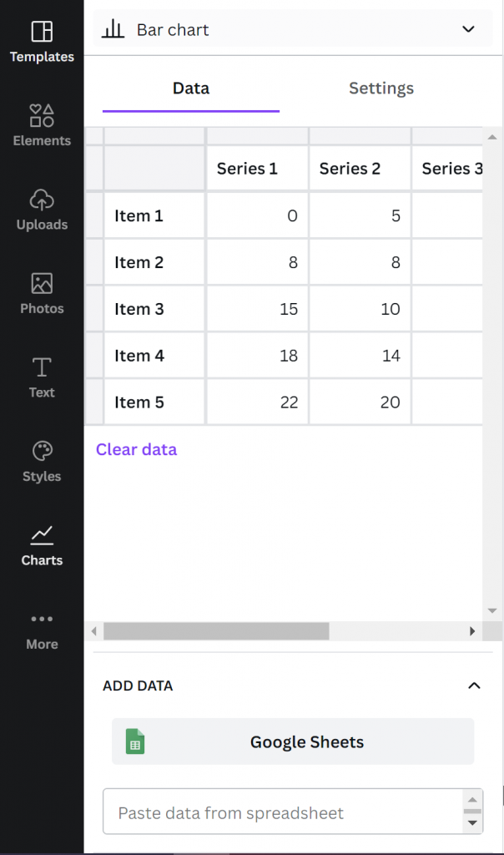The width and height of the screenshot is (504, 855).
Task: Click the horizontal scrollbar right arrow
Action: point(472,631)
